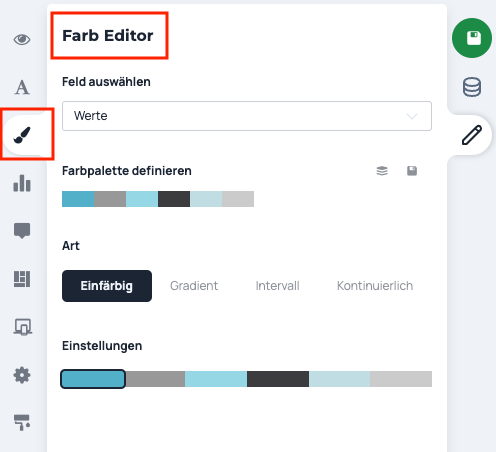Viewport: 496px width, 452px height.
Task: Open the eye preview icon in the sidebar
Action: [22, 40]
